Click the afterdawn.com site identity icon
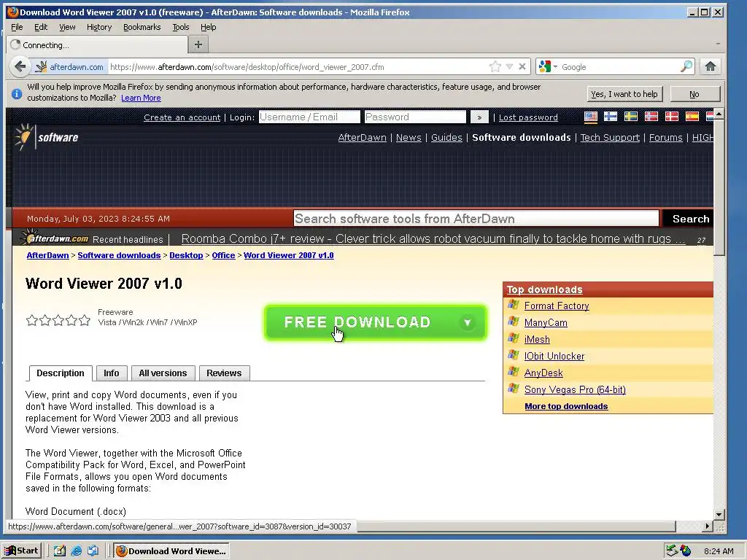Image resolution: width=747 pixels, height=560 pixels. click(x=69, y=66)
